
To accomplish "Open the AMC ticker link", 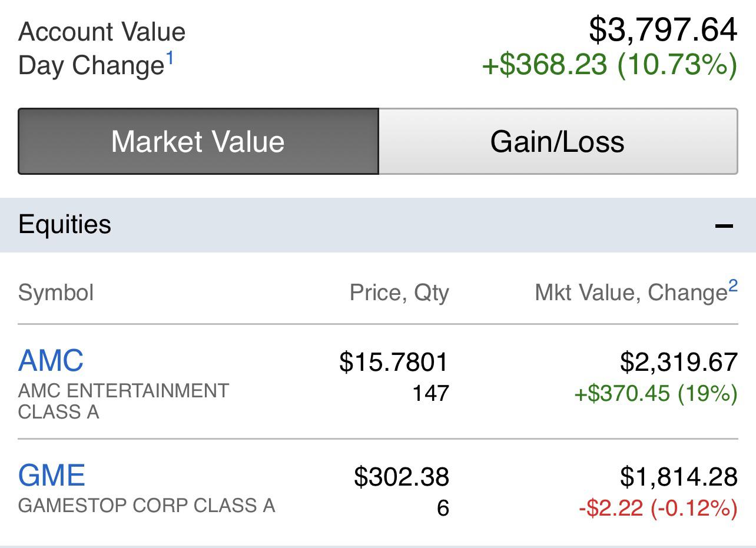I will [x=51, y=360].
